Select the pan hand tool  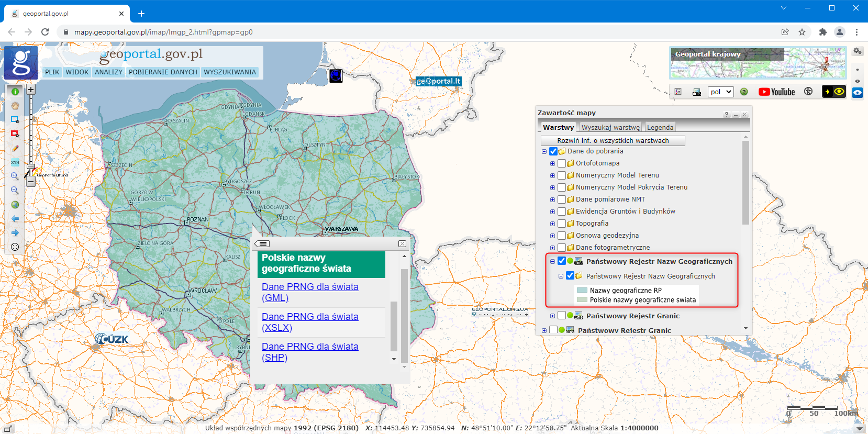[x=15, y=106]
